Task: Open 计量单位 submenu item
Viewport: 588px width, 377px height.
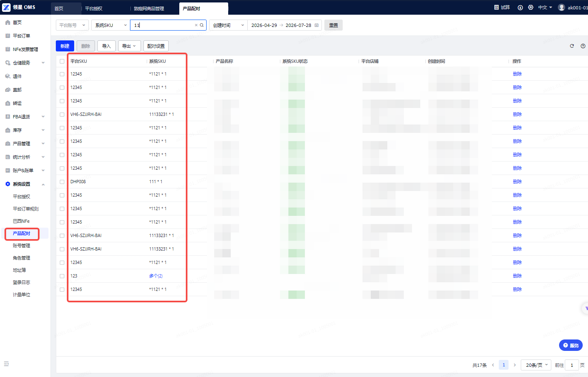Action: [22, 295]
